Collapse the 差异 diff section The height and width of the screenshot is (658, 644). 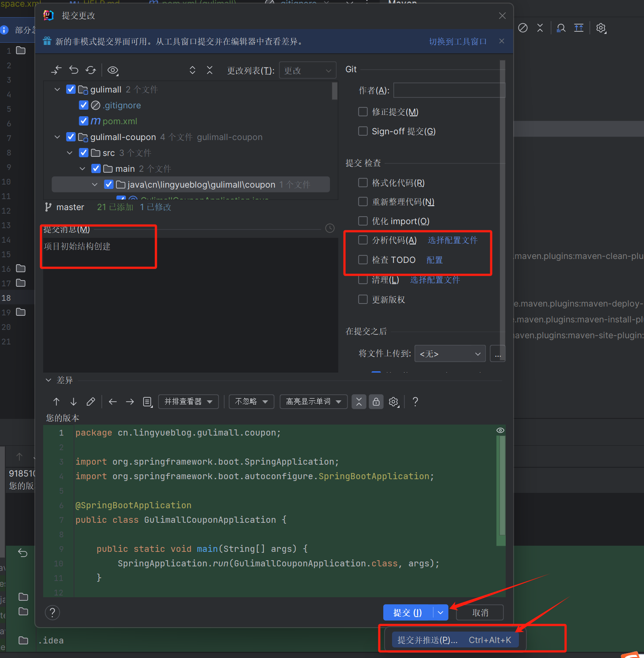coord(48,380)
